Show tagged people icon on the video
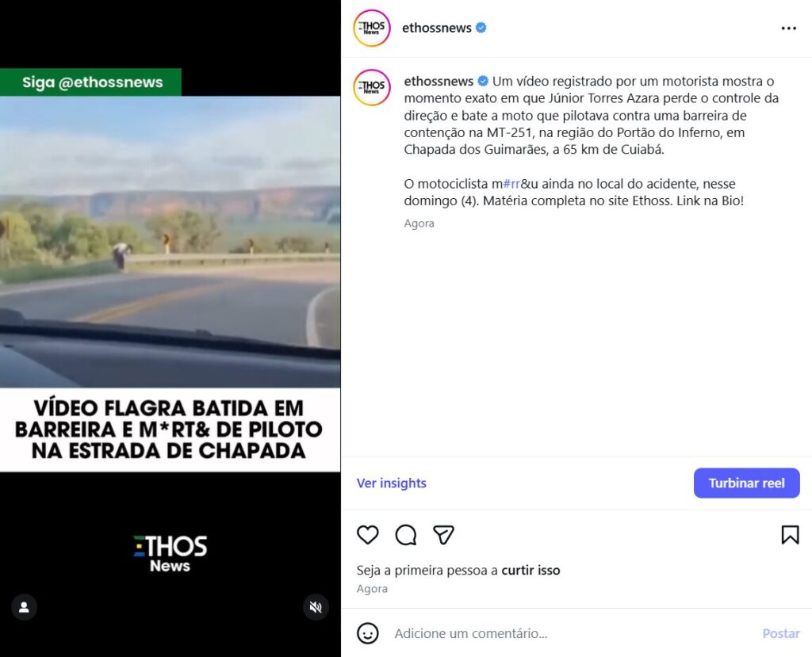Viewport: 812px width, 657px height. pos(24,607)
